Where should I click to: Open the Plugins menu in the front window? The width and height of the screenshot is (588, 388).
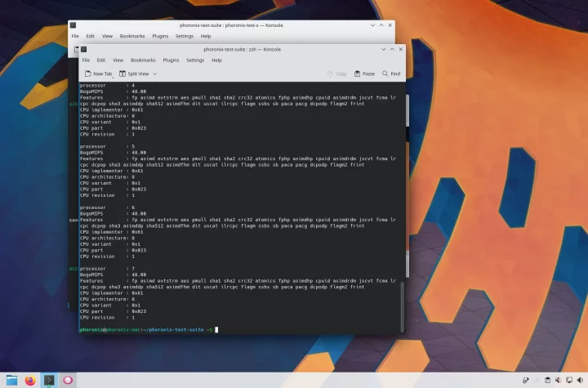click(x=171, y=60)
